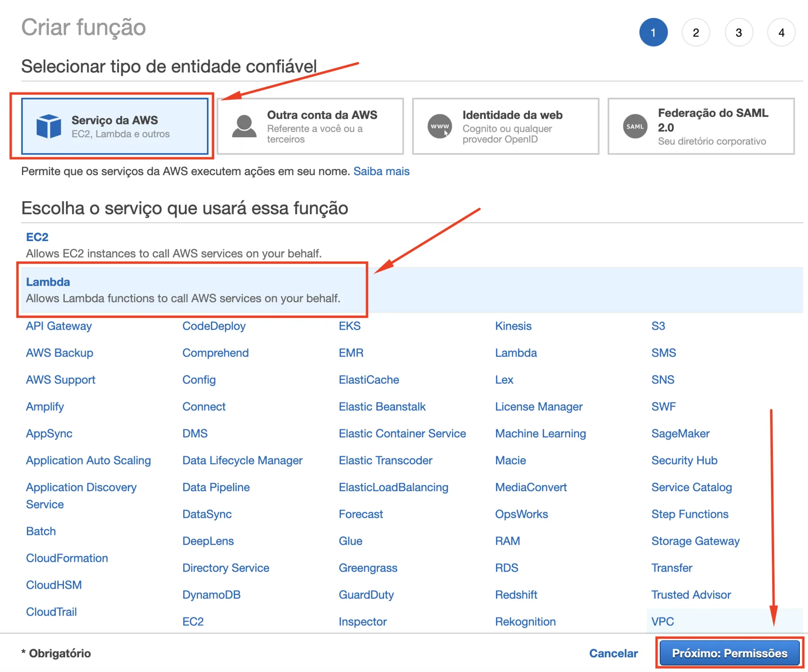Go to wizard step 2 circle
The height and width of the screenshot is (672, 808).
click(696, 32)
